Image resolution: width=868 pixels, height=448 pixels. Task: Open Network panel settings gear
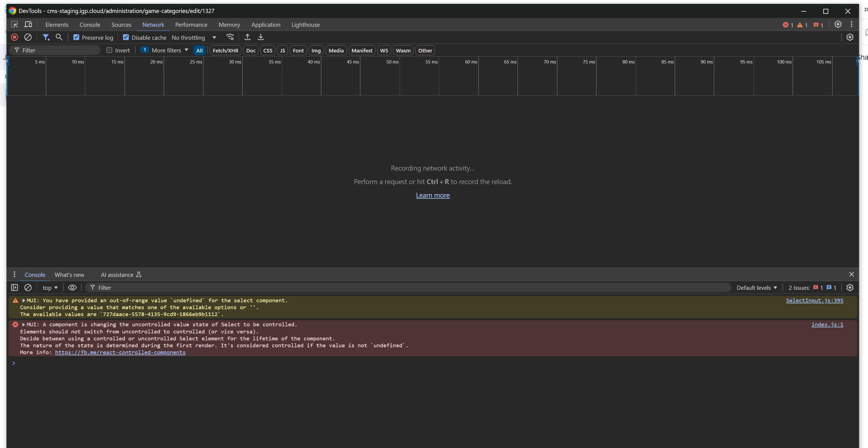850,37
